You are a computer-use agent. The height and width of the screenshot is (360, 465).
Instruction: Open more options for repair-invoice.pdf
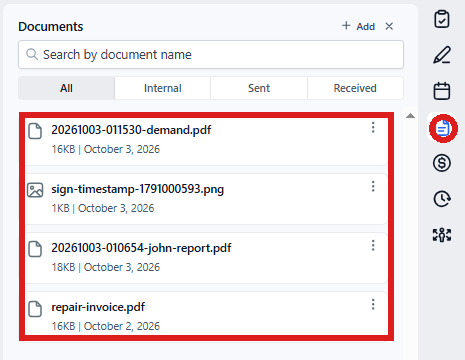373,304
